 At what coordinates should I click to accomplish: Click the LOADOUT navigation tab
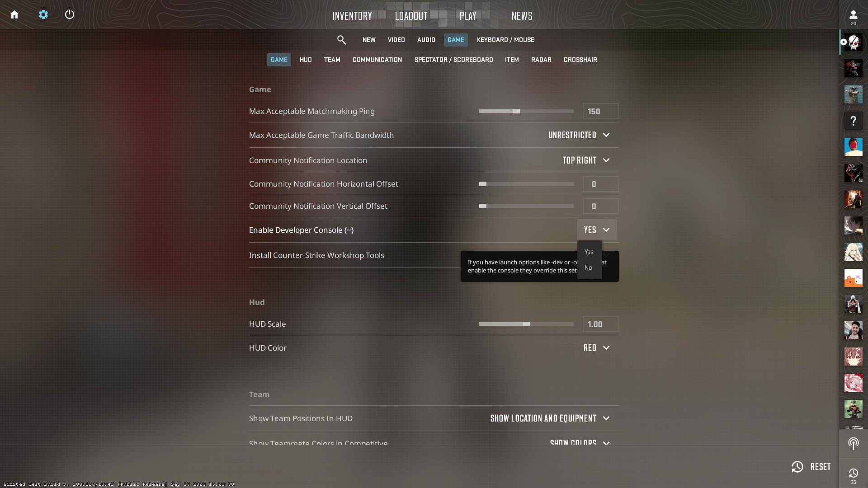[411, 15]
